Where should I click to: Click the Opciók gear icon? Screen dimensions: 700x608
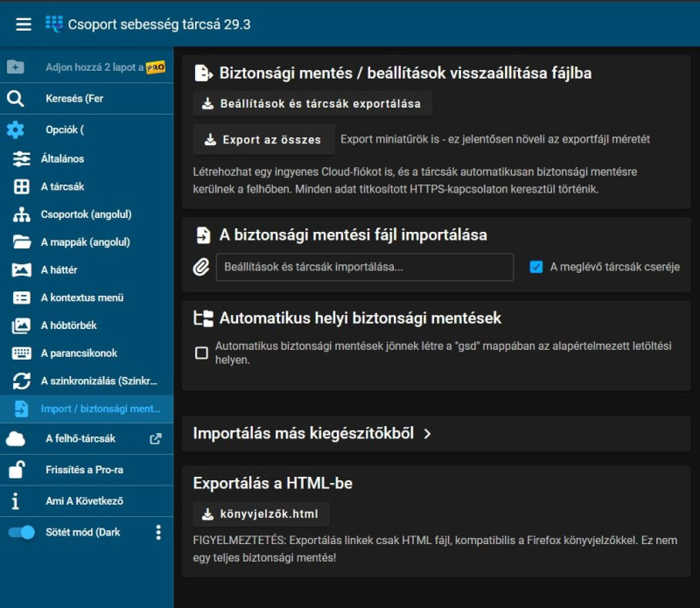(15, 129)
